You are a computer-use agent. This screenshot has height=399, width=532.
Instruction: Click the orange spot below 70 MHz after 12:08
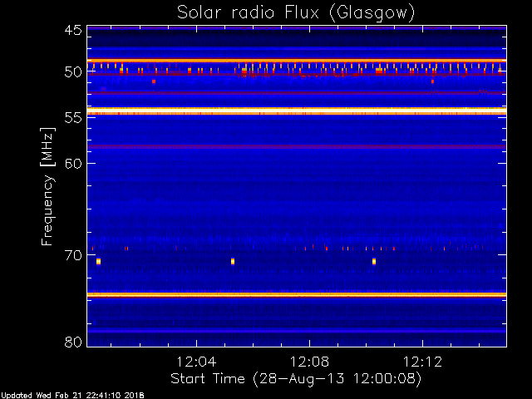coord(374,261)
